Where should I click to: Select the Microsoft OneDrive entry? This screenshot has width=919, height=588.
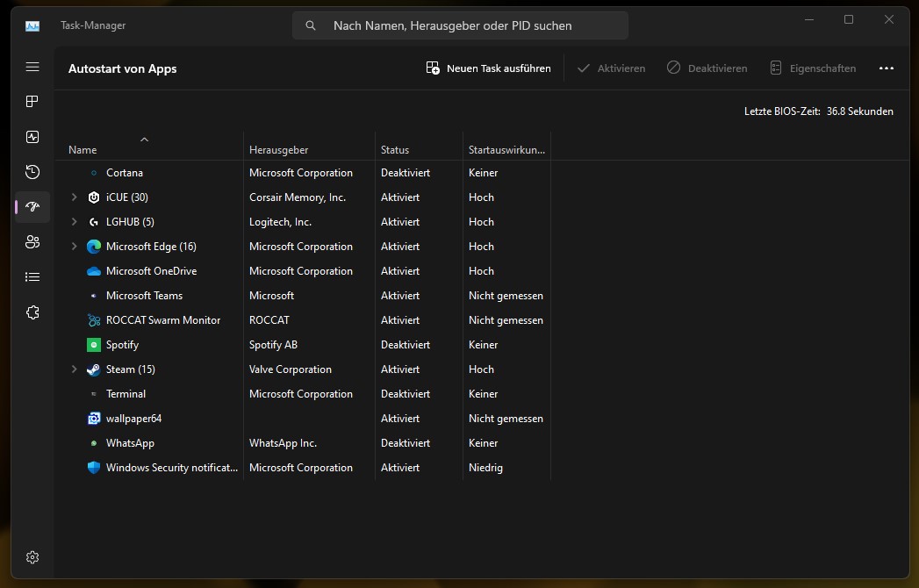tap(151, 271)
